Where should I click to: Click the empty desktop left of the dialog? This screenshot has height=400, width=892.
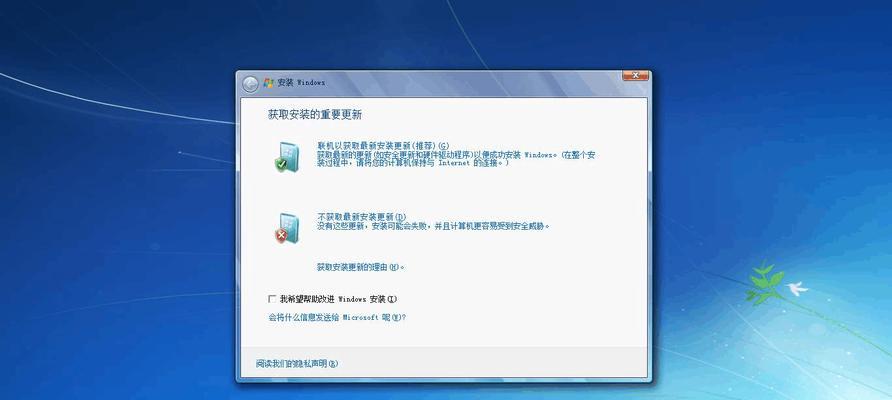tap(120, 250)
